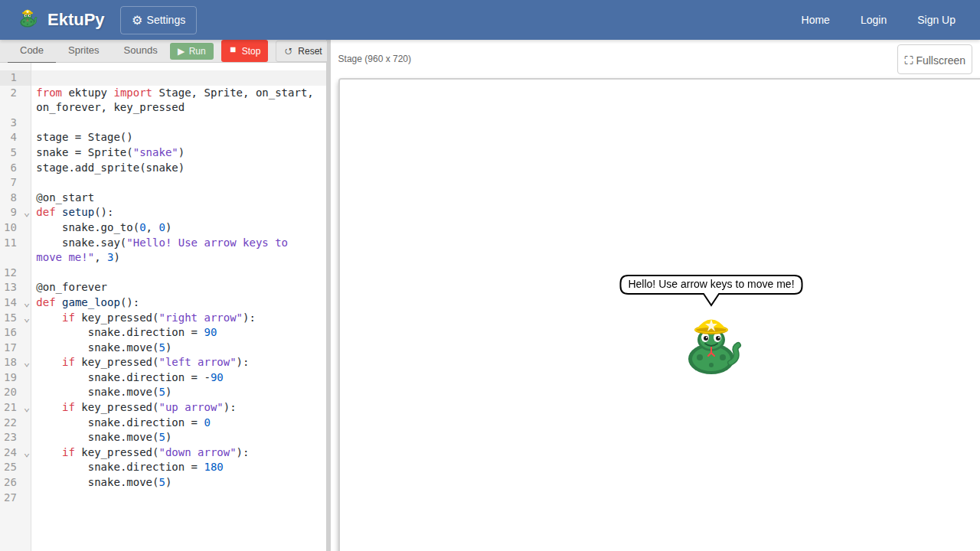Open the Settings gear button
The height and width of the screenshot is (551, 980).
click(x=158, y=20)
